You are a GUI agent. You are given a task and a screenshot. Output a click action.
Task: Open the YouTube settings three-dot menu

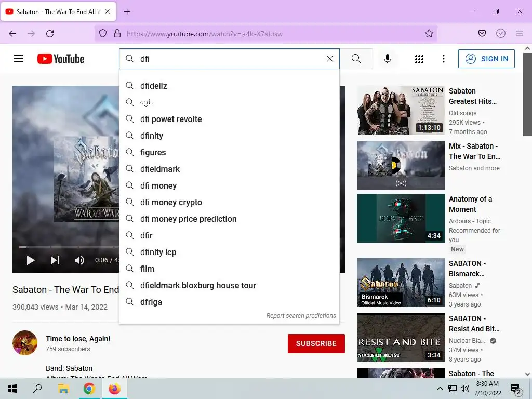pyautogui.click(x=444, y=59)
